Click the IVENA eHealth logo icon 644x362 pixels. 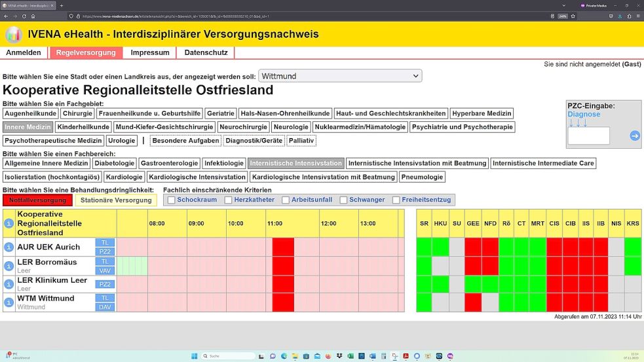(14, 34)
